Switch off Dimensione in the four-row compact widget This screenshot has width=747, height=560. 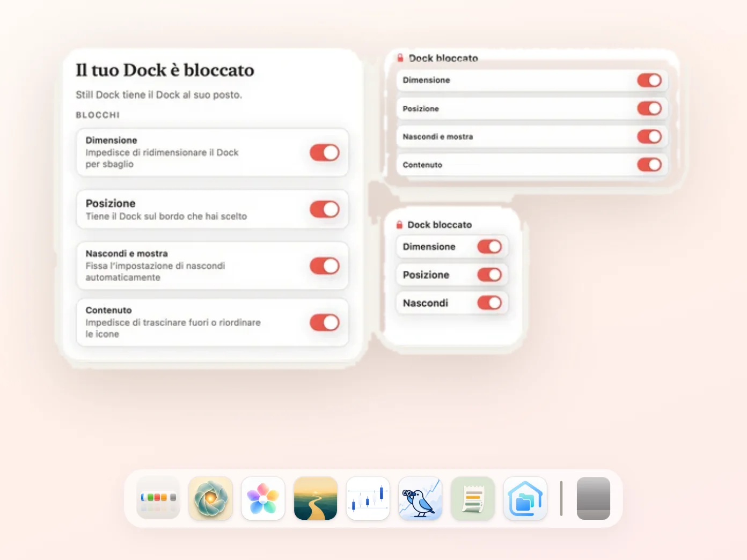(649, 80)
